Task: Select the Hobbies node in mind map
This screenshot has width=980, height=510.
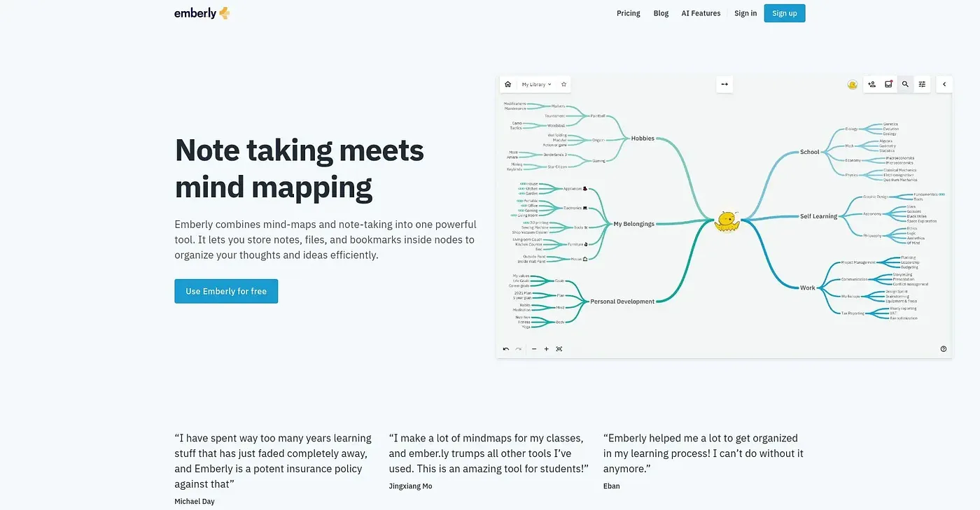Action: [643, 139]
